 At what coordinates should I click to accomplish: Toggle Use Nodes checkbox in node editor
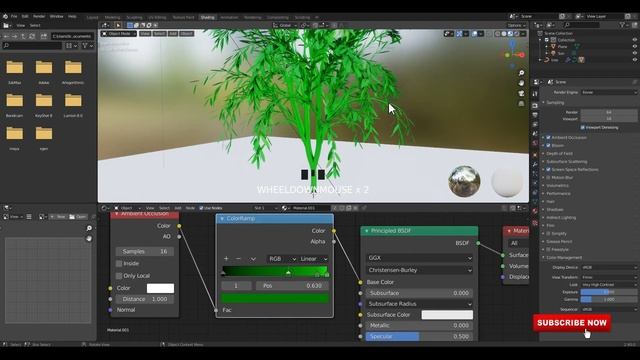[x=201, y=208]
